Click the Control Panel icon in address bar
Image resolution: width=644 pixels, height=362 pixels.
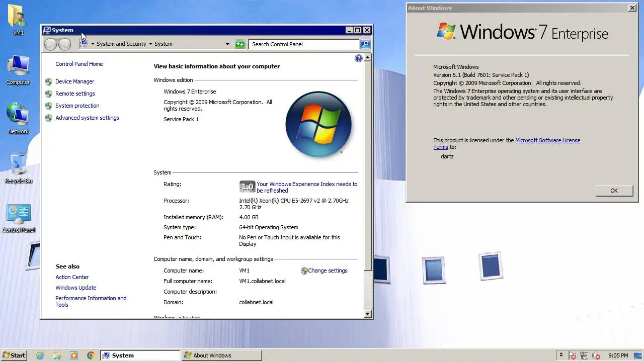click(84, 44)
